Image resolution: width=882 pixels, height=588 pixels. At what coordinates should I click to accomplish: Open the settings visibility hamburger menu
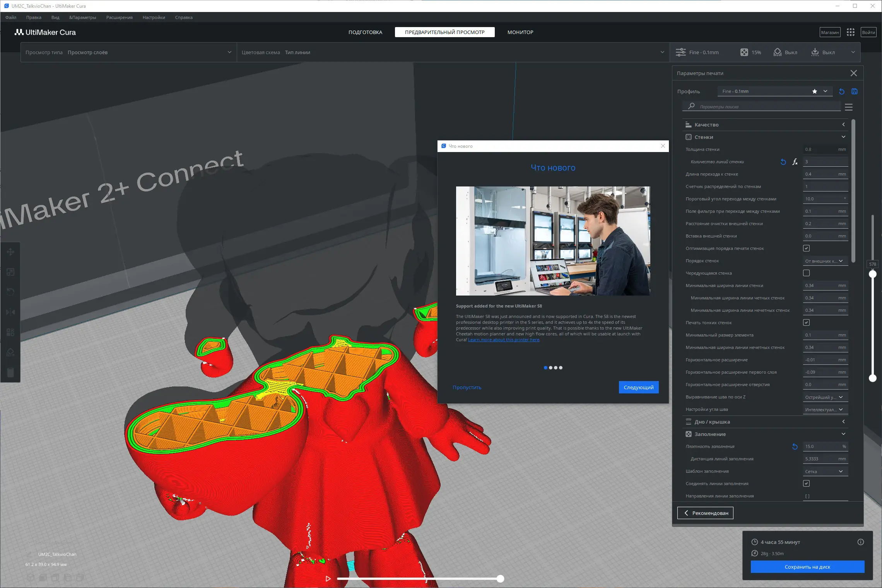[x=849, y=107]
